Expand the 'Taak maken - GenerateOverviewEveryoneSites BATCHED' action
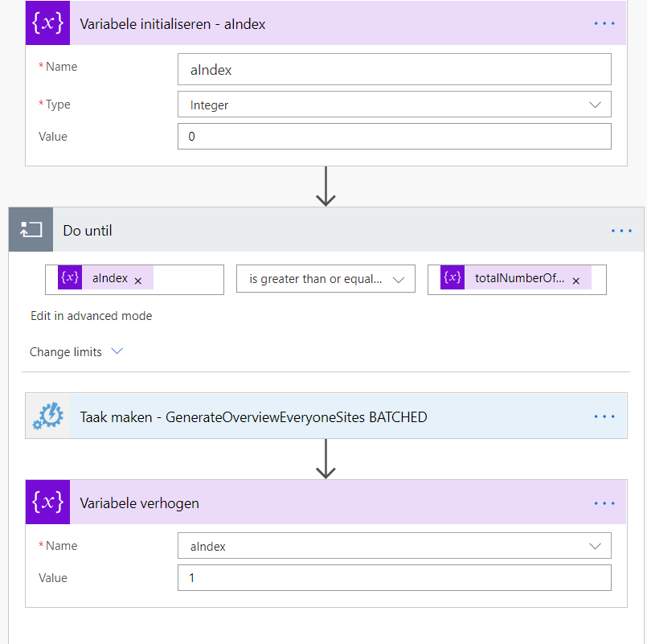647x644 pixels. click(x=326, y=416)
